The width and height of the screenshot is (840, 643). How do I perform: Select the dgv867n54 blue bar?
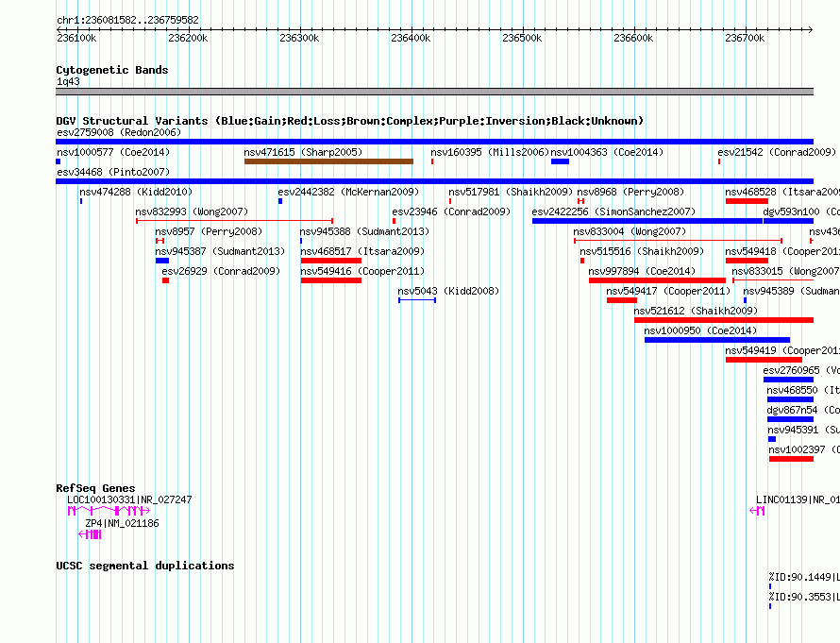pyautogui.click(x=790, y=419)
